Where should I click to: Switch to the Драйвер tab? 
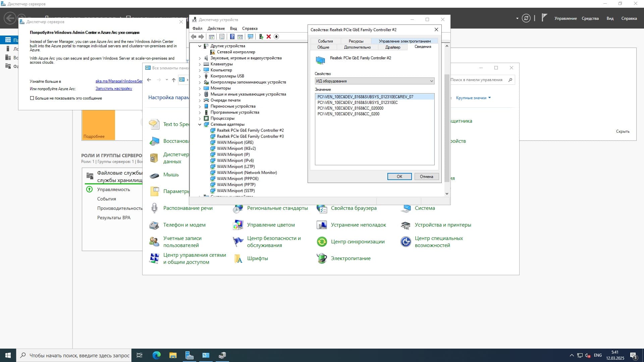tap(393, 47)
